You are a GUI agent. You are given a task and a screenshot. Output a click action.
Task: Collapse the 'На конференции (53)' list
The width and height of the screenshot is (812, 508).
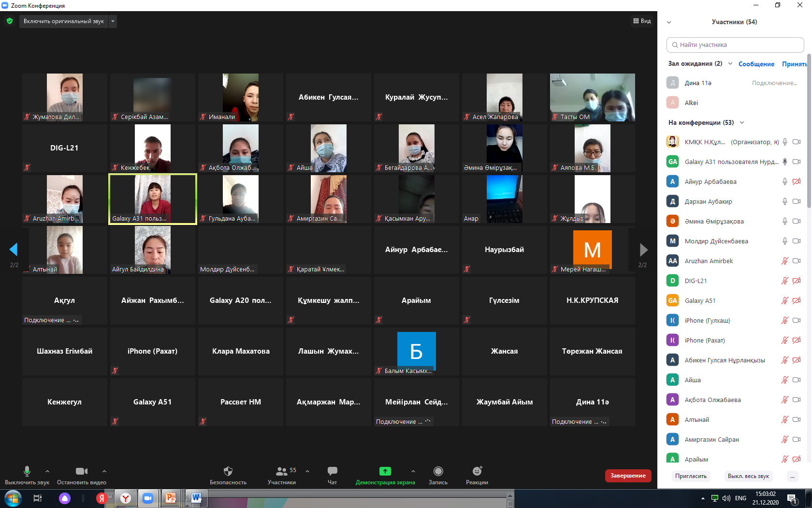pyautogui.click(x=742, y=123)
